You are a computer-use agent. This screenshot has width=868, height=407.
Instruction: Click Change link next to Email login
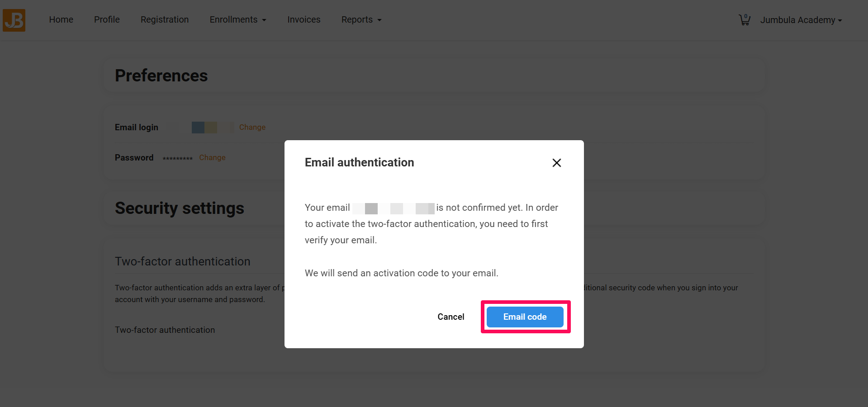[252, 128]
